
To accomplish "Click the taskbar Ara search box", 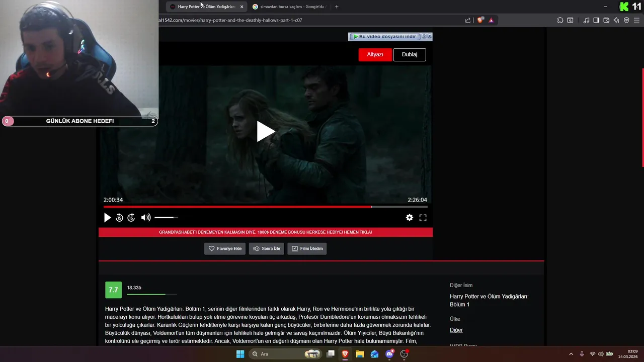I will coord(286,354).
